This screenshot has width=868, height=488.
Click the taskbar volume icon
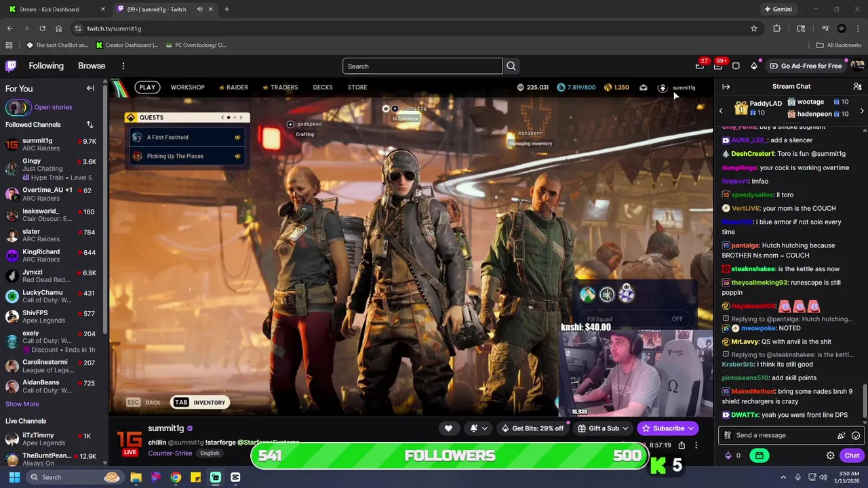823,477
